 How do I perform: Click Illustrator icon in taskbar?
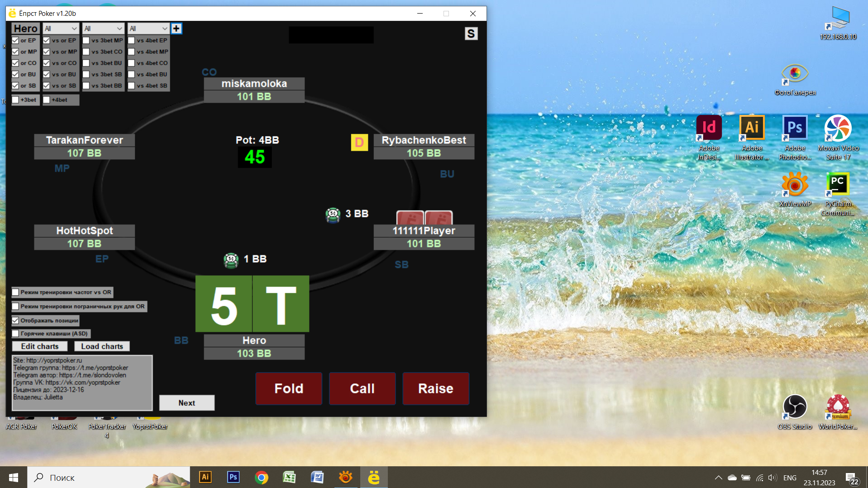(205, 477)
